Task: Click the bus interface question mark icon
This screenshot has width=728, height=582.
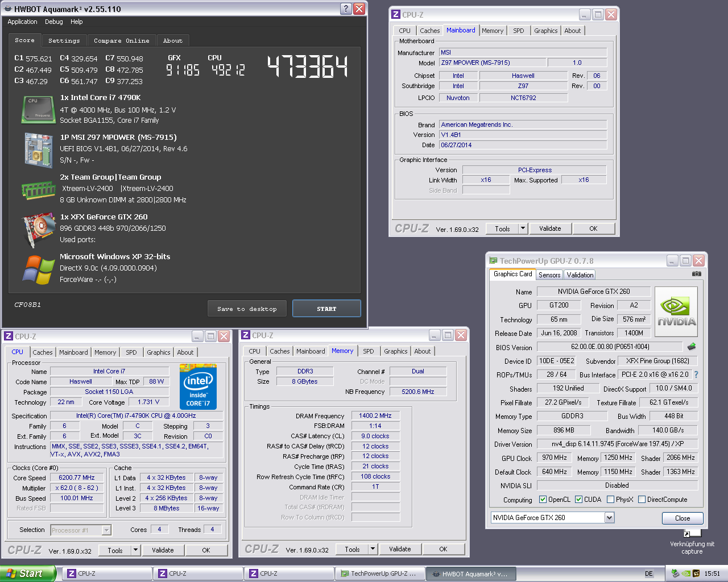Action: [696, 375]
